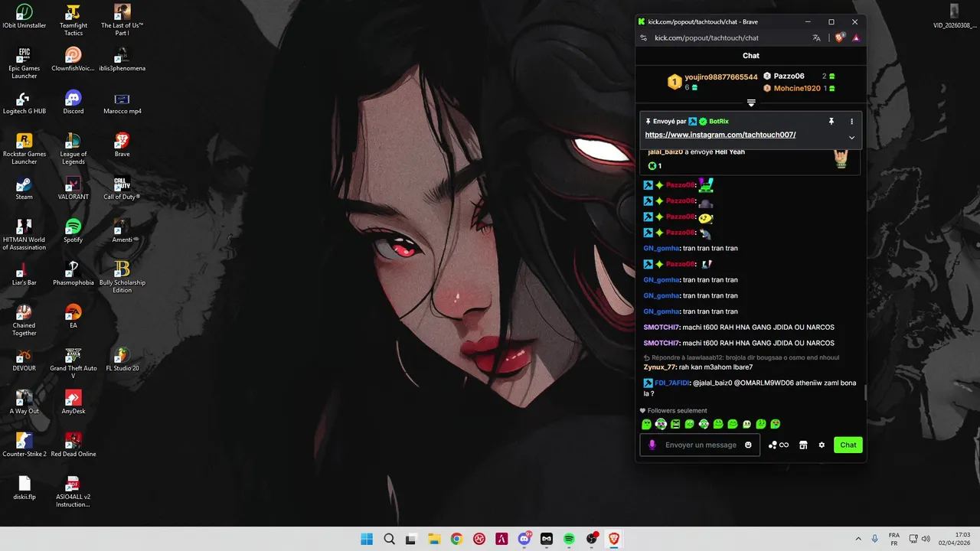The width and height of the screenshot is (980, 551).
Task: Open the Kick shop storefront icon
Action: 803,445
